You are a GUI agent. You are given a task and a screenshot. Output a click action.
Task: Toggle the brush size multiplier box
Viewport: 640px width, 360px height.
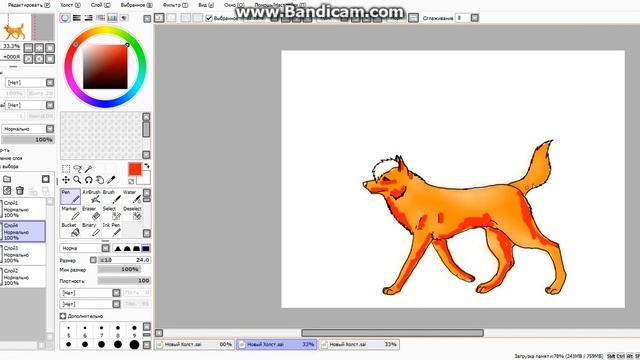click(93, 260)
